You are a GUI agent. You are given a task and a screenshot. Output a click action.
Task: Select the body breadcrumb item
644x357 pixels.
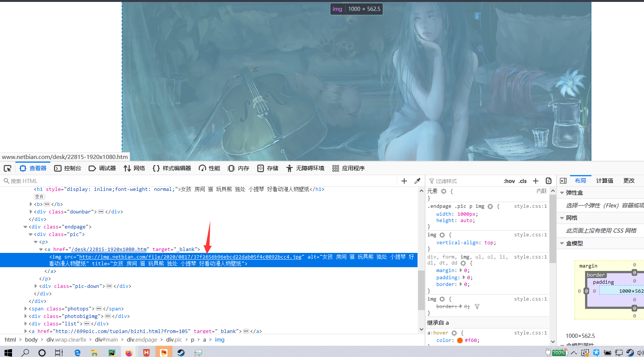tap(31, 340)
